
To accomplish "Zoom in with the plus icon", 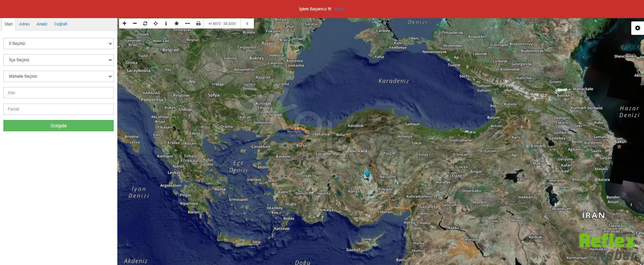I will click(x=124, y=23).
